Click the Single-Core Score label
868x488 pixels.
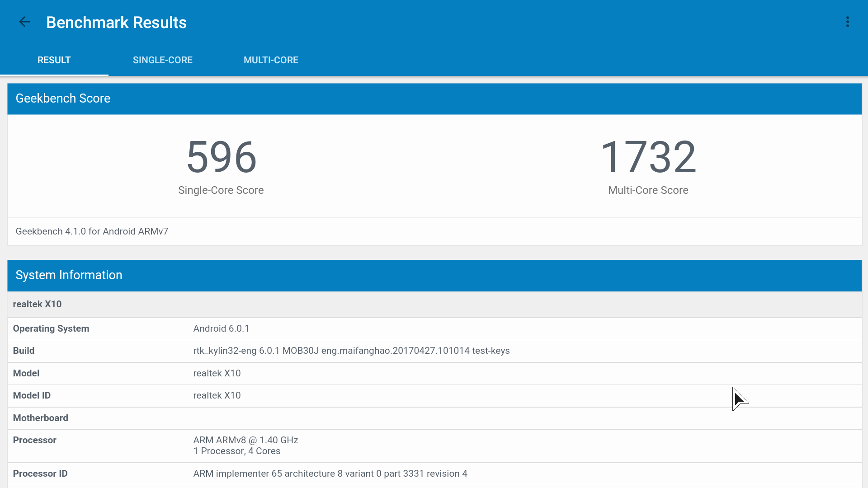[x=221, y=190]
